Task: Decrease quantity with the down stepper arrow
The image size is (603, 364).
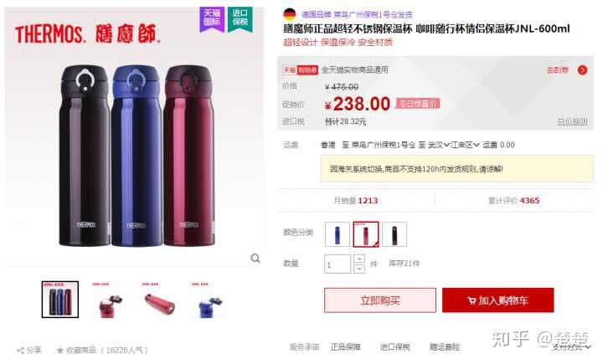Action: point(358,269)
